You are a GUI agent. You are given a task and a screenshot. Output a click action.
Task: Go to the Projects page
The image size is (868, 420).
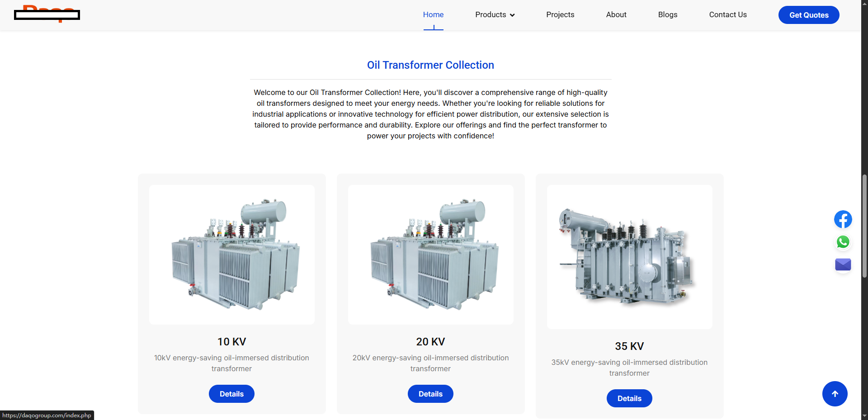(x=560, y=14)
